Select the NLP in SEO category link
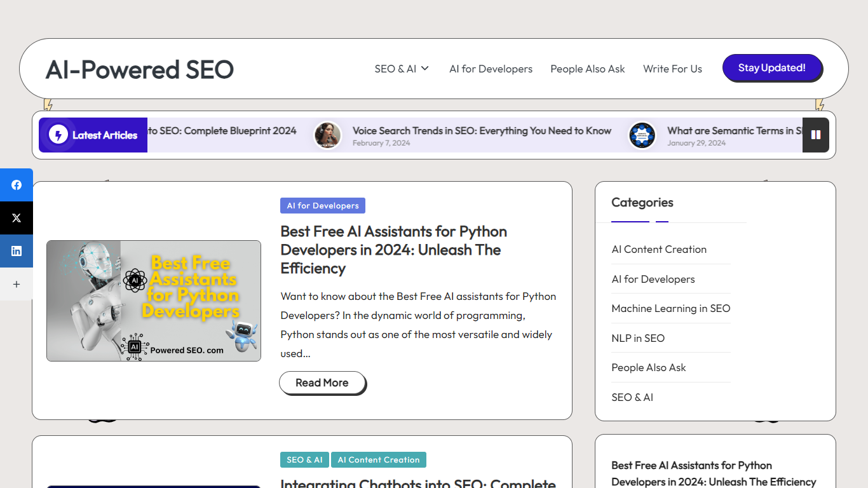Screen dimensions: 868x488 click(x=638, y=338)
